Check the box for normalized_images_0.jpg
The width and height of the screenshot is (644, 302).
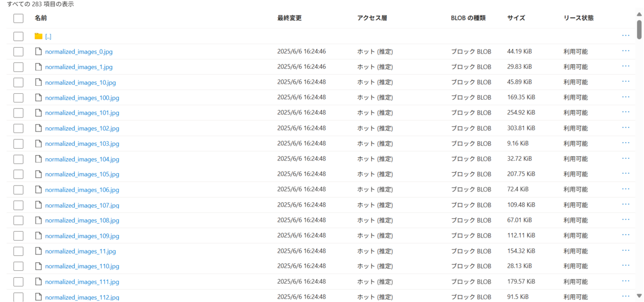[18, 51]
